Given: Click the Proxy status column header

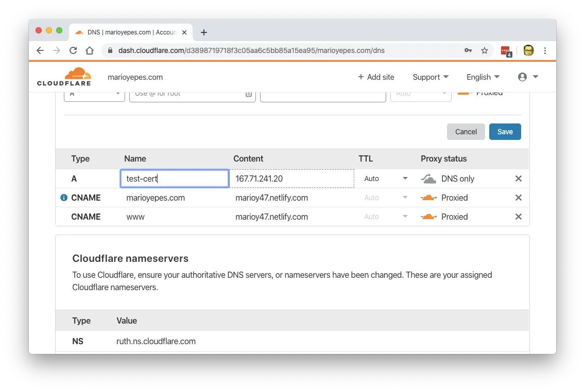Looking at the screenshot, I should [443, 158].
